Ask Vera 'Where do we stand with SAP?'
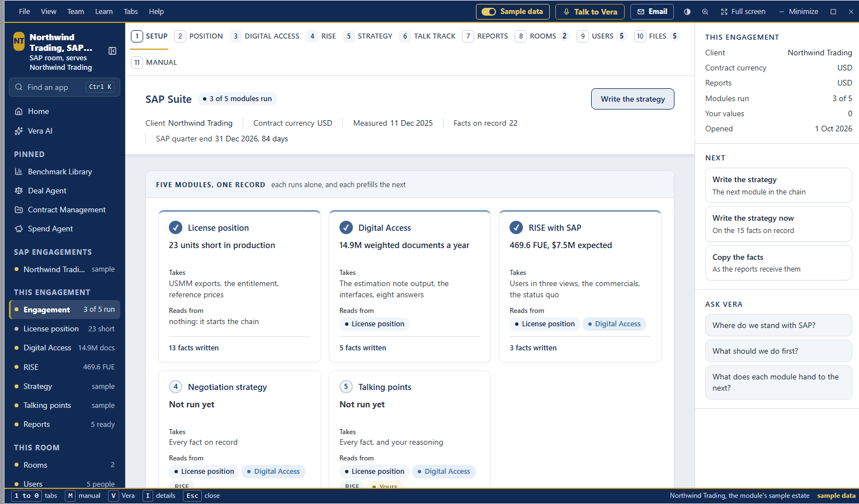The image size is (859, 504). (778, 325)
